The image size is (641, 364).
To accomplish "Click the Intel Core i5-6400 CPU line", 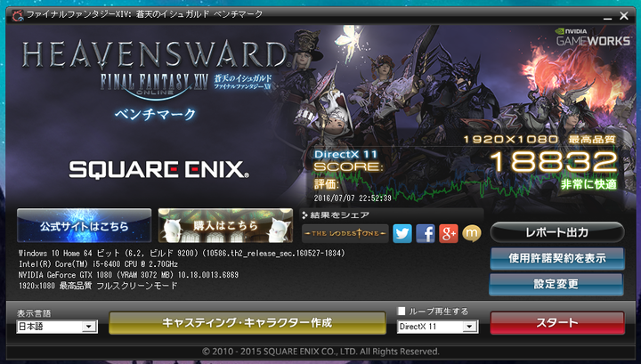I will click(98, 264).
